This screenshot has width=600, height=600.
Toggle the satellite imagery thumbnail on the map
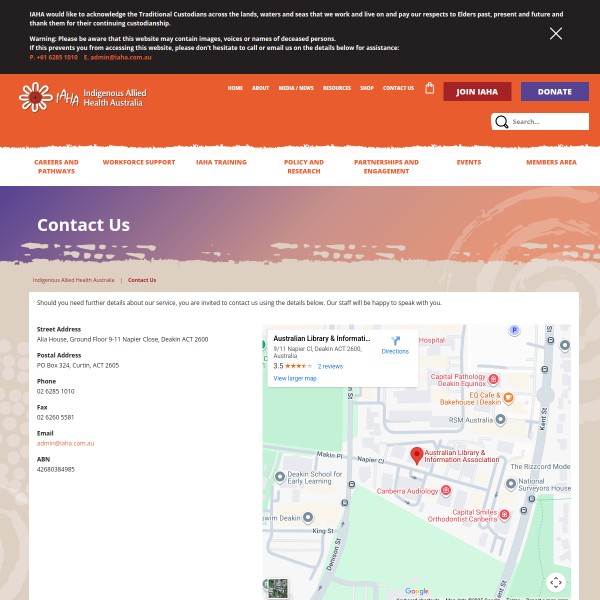277,589
